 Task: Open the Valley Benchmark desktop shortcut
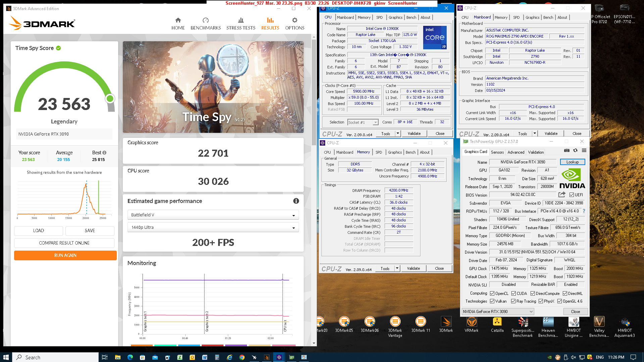pos(599,327)
